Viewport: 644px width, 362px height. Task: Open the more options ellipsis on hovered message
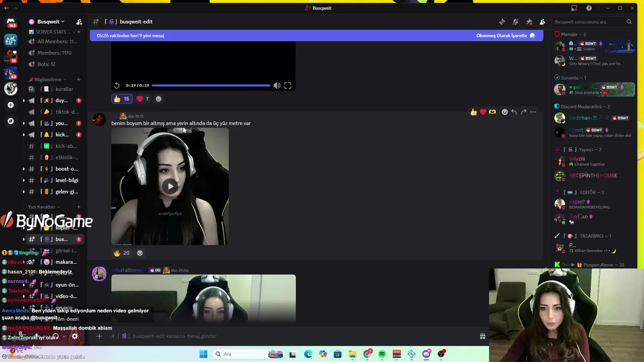pos(533,112)
